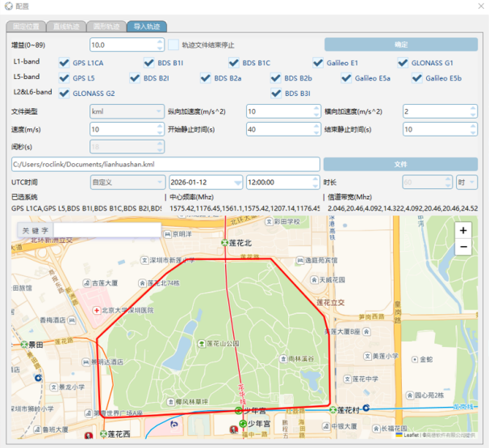Screen dimensions: 489x448
Task: Click the 天威花园 residence icon
Action: pos(314,280)
